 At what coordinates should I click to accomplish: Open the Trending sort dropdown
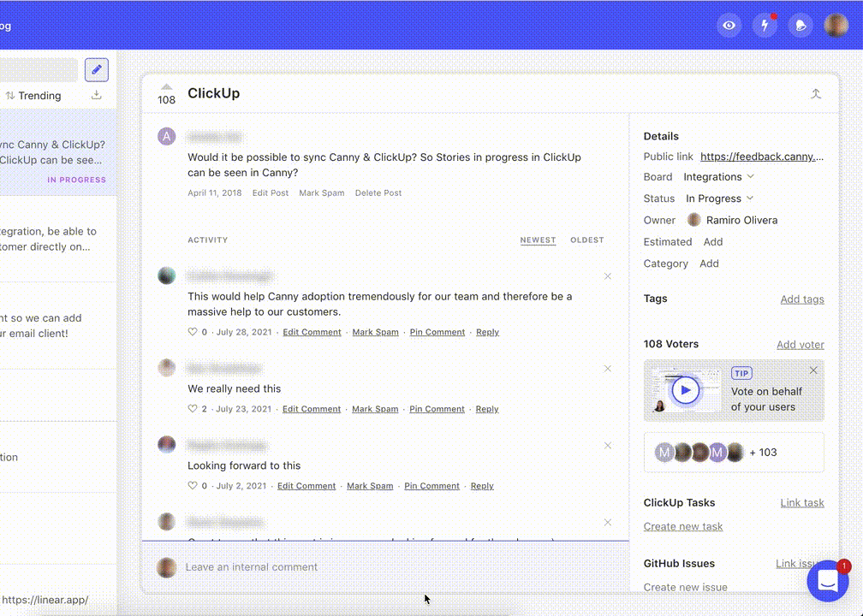coord(33,96)
